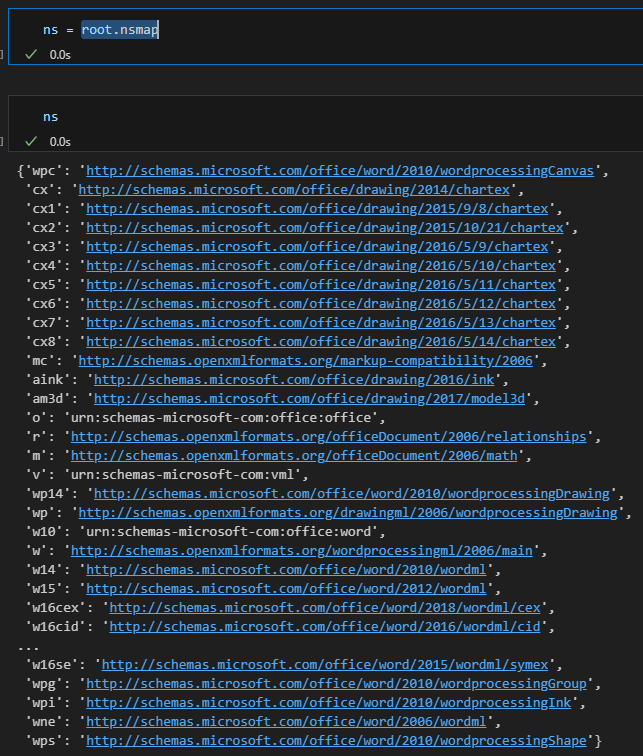
Task: Open the 2015/10/21 chartex link
Action: 325,228
